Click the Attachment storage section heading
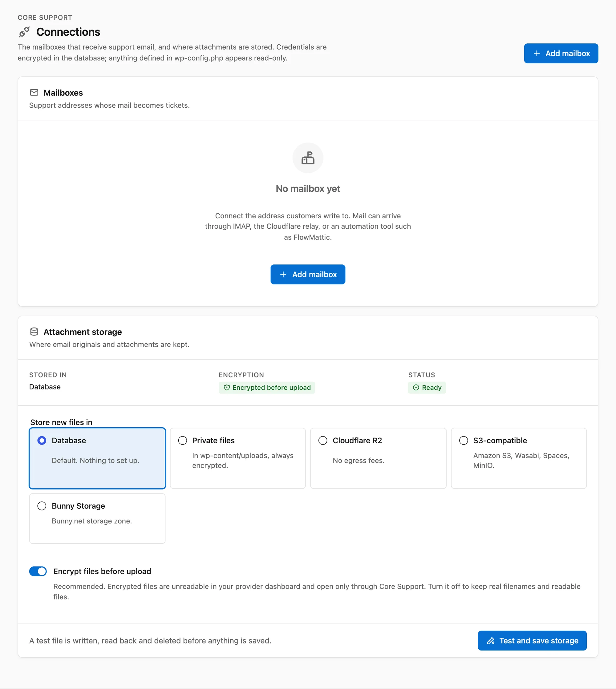This screenshot has width=616, height=689. (83, 332)
